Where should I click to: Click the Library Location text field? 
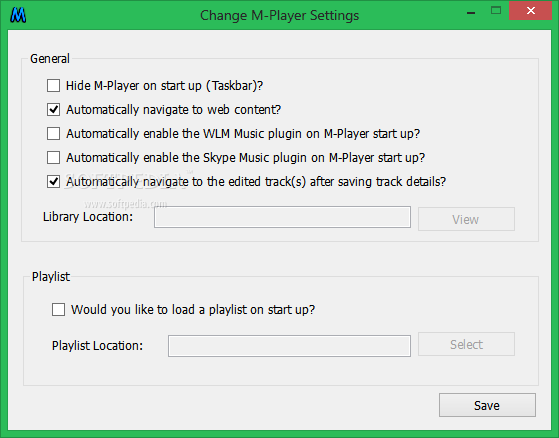pyautogui.click(x=282, y=217)
